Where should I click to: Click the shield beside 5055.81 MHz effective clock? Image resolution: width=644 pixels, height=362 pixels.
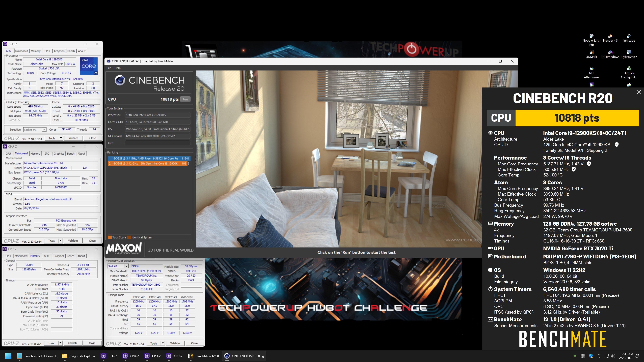[574, 169]
